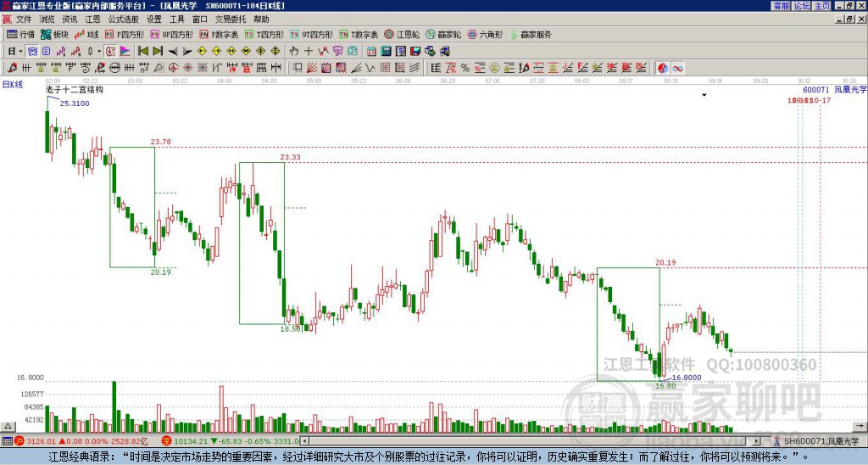The image size is (868, 465).
Task: Jump to last bar icon
Action: 158,52
